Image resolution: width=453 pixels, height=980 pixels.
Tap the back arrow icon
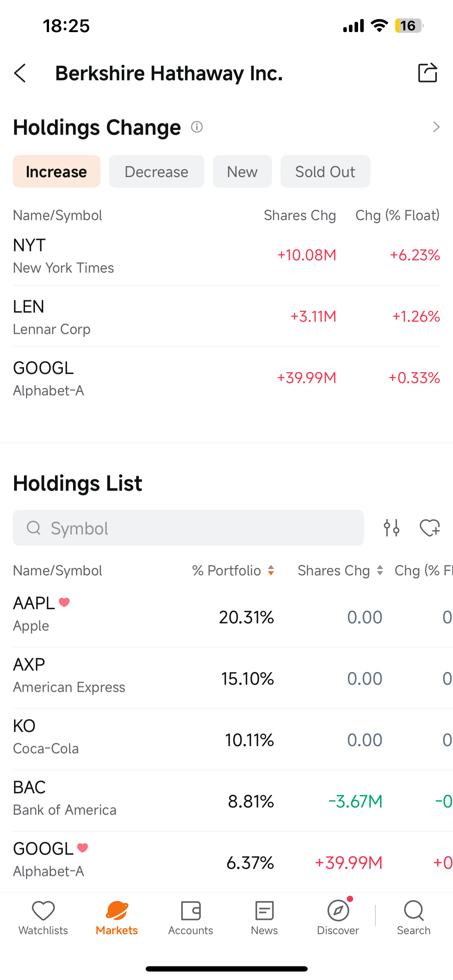click(x=20, y=73)
